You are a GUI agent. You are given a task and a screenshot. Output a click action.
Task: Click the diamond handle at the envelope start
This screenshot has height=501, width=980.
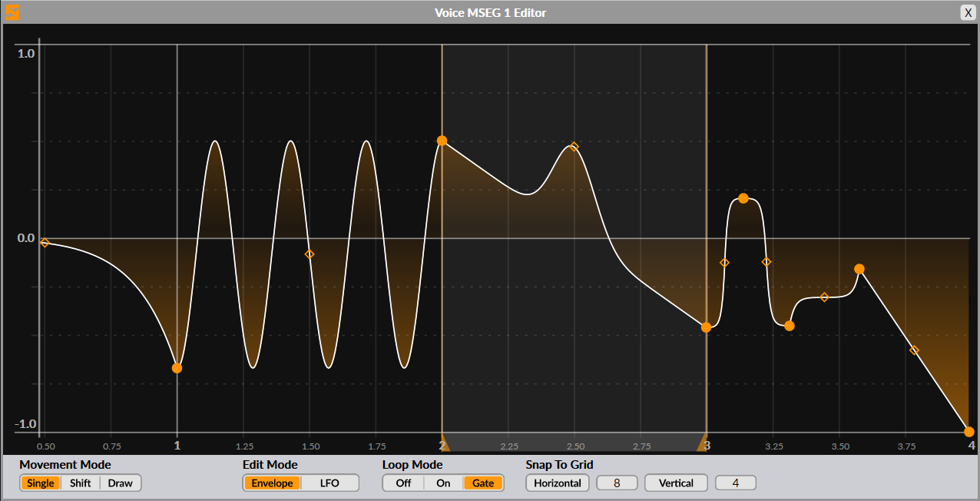(x=44, y=243)
